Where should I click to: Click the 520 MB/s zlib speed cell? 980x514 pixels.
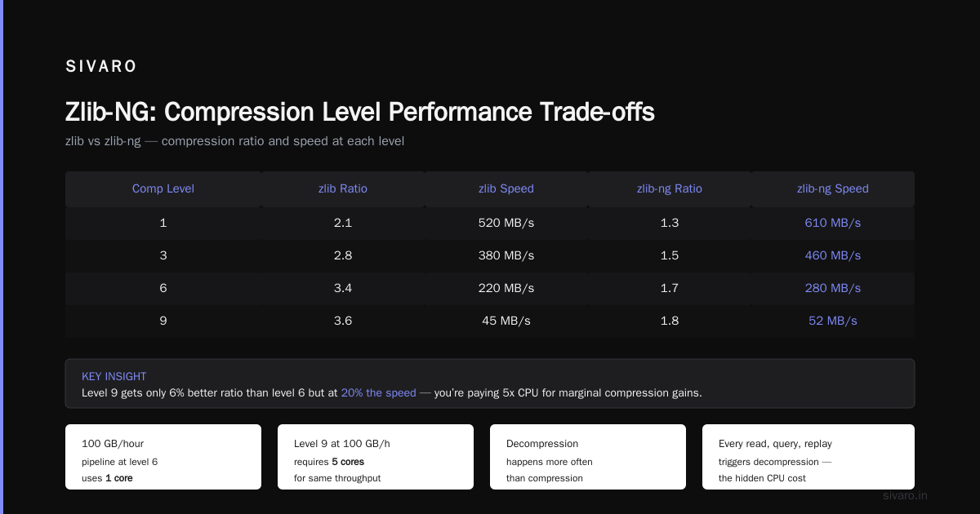506,223
